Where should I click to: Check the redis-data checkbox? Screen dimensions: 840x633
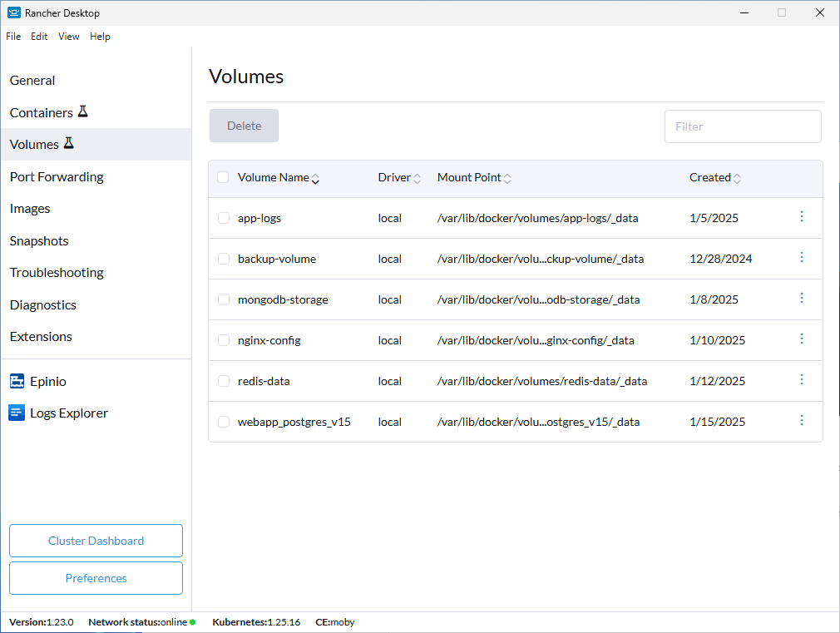(x=224, y=381)
